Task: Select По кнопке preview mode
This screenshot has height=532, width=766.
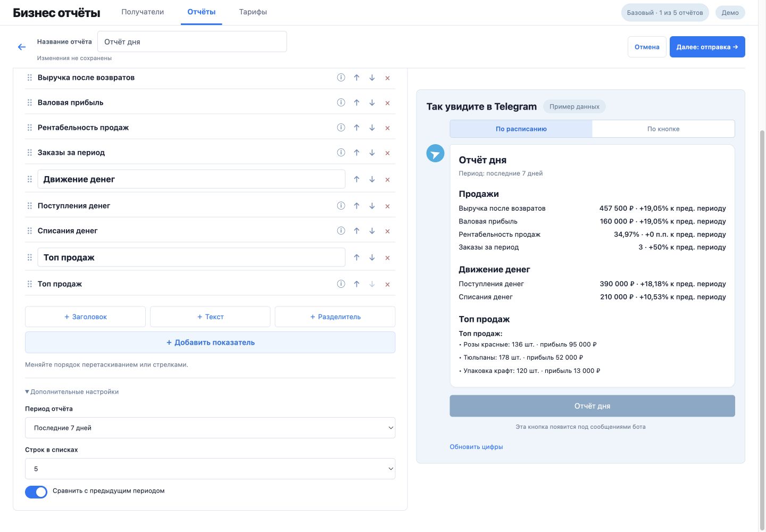Action: [x=663, y=129]
